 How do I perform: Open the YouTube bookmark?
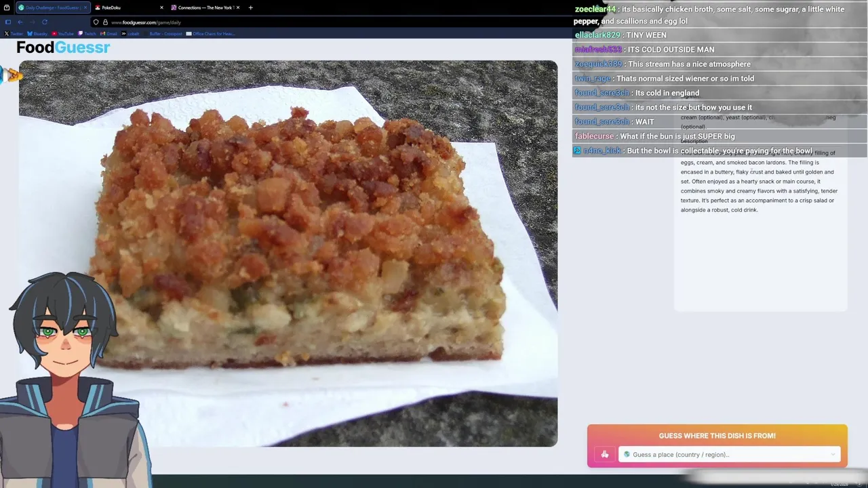pyautogui.click(x=63, y=33)
